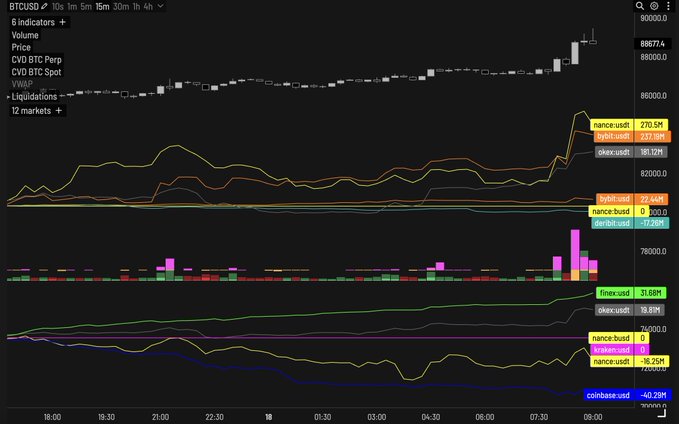
Task: Select the 30m timeframe
Action: (121, 6)
